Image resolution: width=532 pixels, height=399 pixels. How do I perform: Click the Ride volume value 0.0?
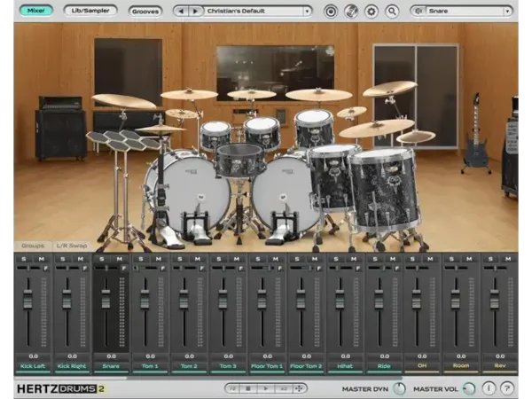point(385,356)
